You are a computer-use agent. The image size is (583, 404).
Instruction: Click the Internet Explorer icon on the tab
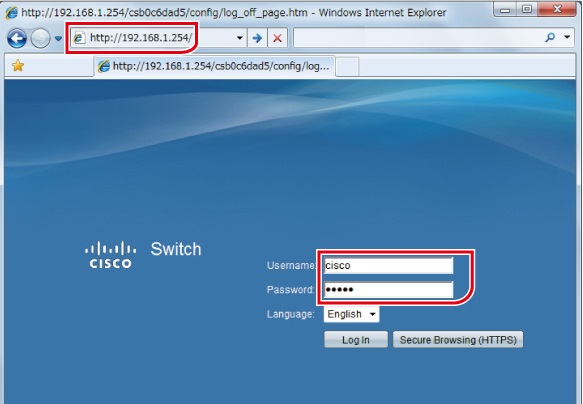104,66
